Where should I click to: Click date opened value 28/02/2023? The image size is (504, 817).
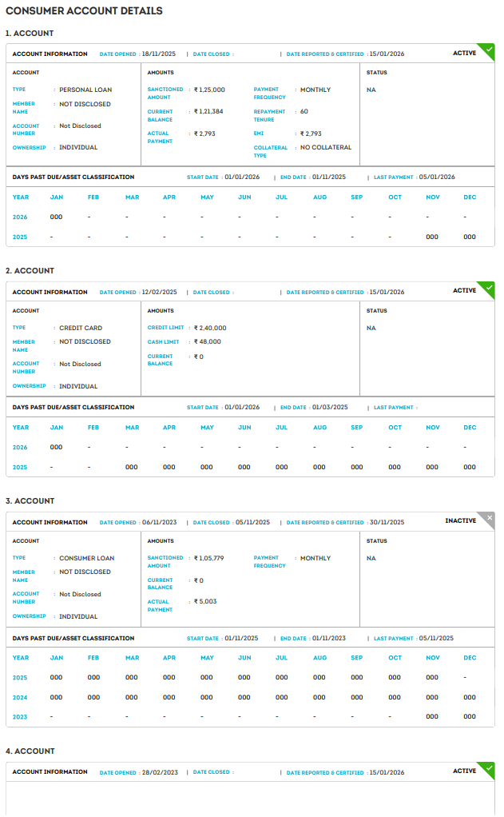pyautogui.click(x=160, y=773)
